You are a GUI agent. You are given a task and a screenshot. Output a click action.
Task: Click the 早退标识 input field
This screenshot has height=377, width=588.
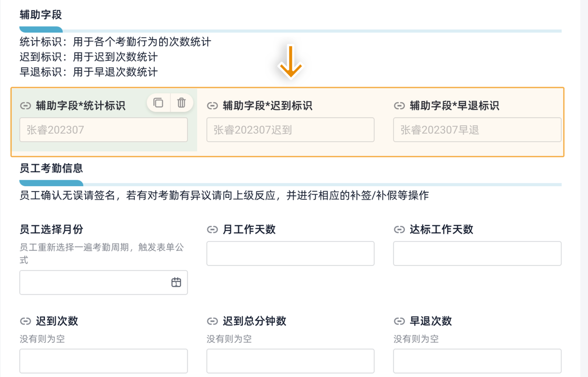coord(477,130)
